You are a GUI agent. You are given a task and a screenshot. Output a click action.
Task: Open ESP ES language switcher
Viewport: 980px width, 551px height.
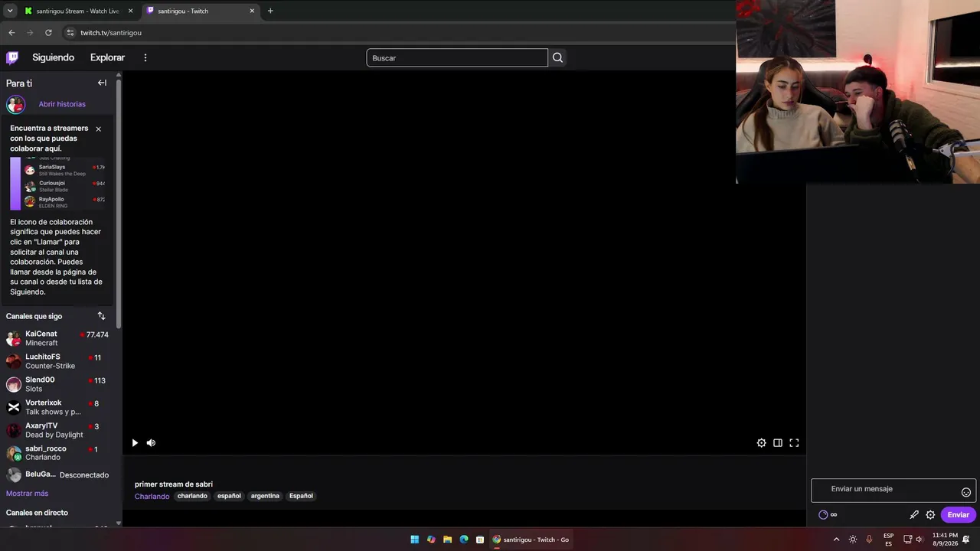tap(888, 540)
